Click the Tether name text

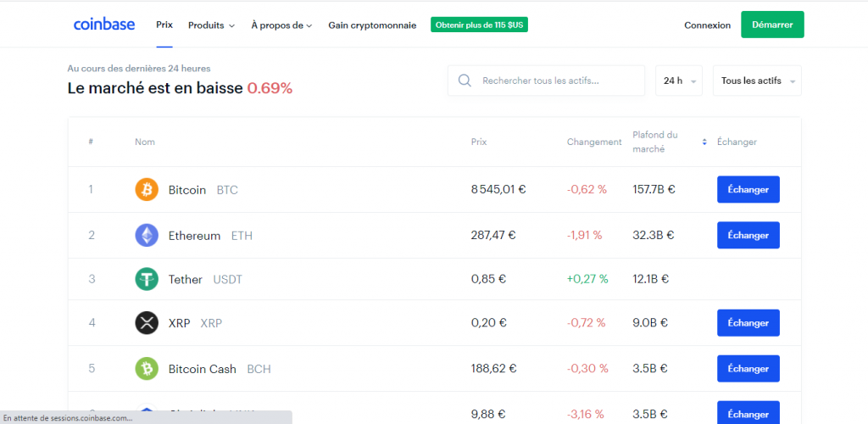pyautogui.click(x=186, y=280)
